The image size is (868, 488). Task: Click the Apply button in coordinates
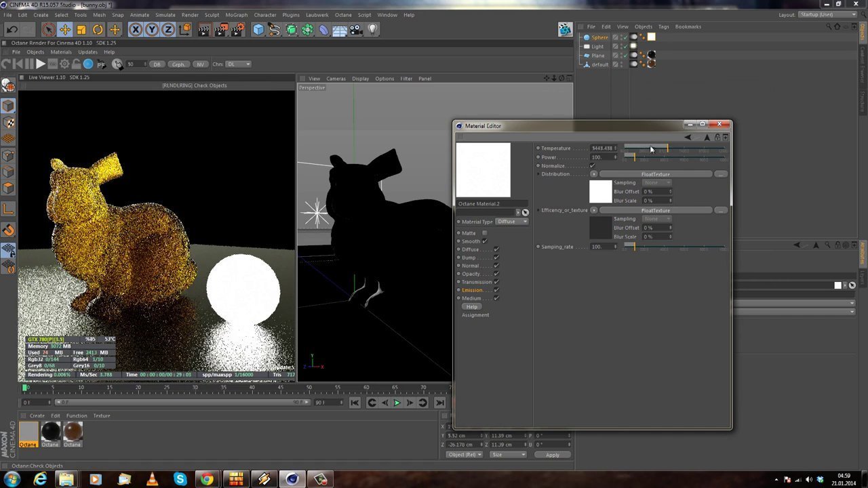pos(553,455)
